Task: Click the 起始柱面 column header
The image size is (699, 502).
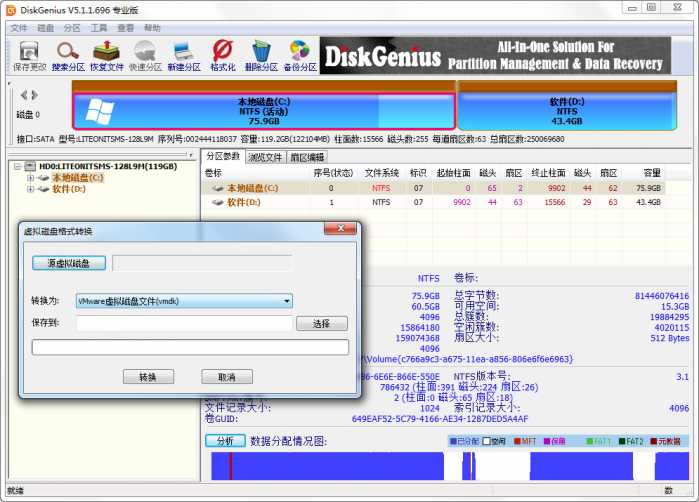Action: click(x=453, y=173)
